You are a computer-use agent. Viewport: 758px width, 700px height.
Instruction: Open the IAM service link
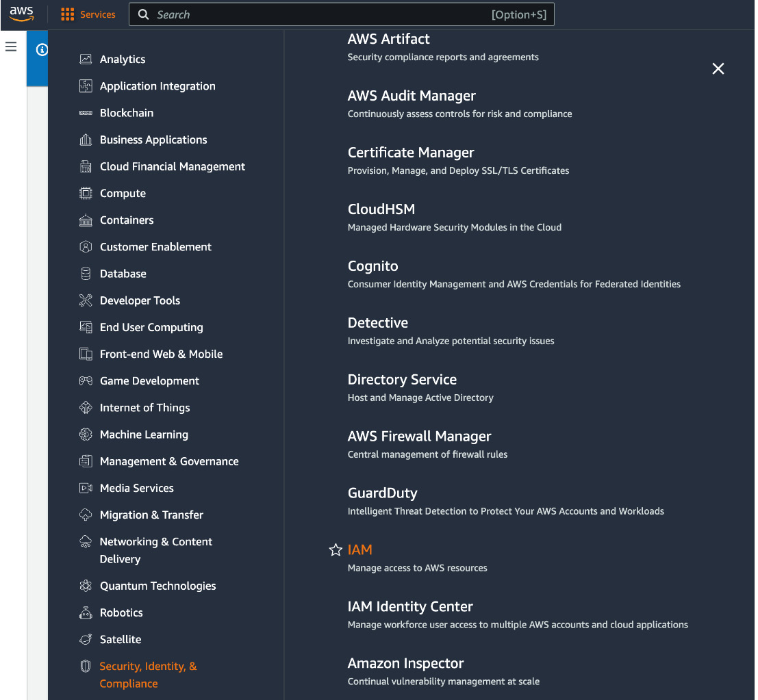pyautogui.click(x=360, y=549)
